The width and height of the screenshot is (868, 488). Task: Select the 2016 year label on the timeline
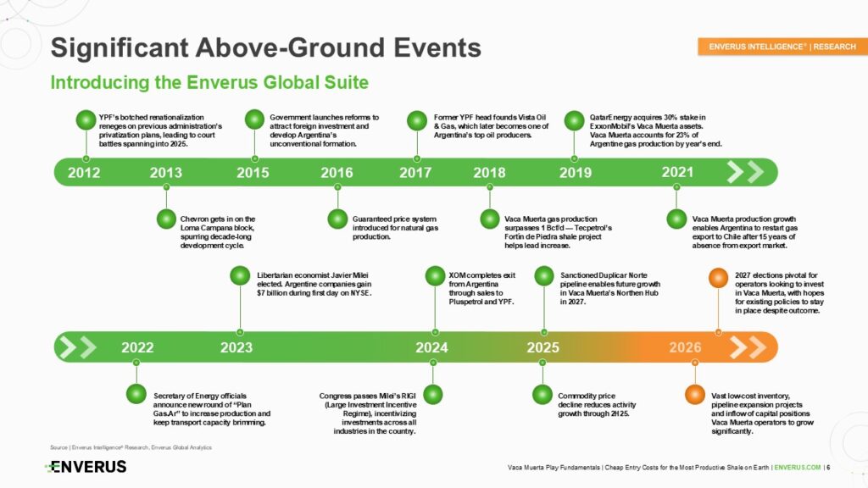click(x=337, y=173)
